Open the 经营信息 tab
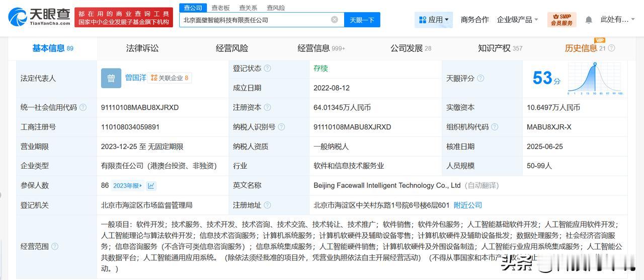This screenshot has height=280, width=644. 321,48
